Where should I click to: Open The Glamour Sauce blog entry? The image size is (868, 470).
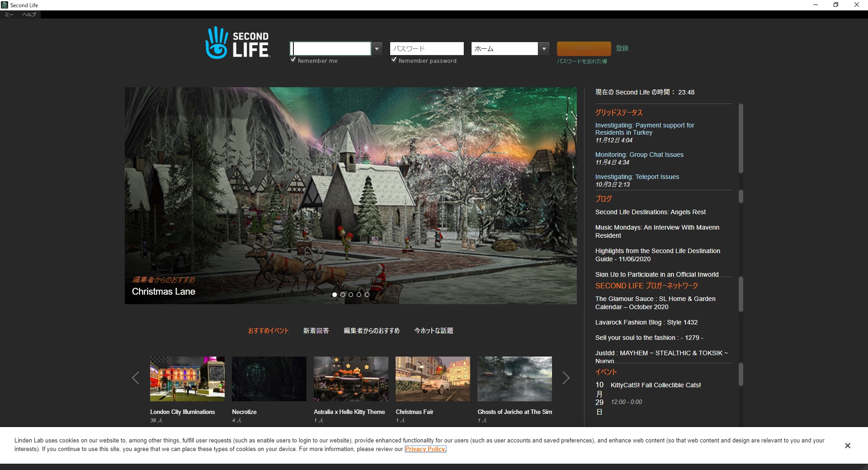[655, 303]
